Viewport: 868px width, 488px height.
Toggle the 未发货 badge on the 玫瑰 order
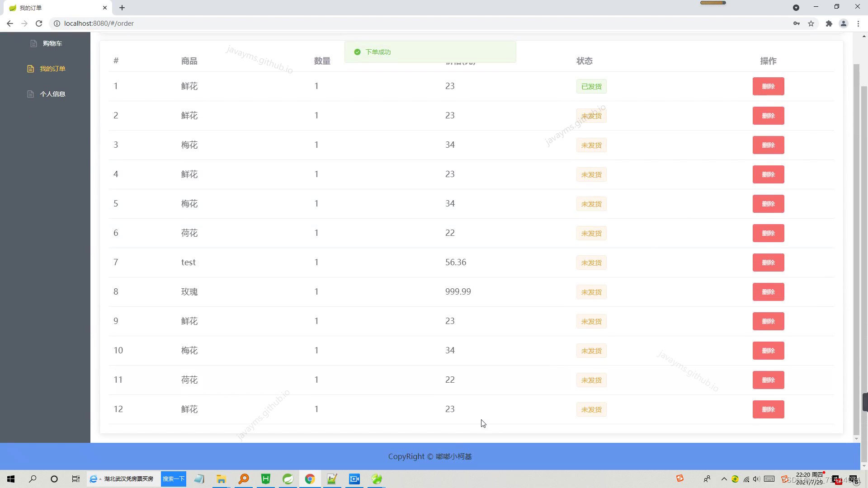click(591, 291)
